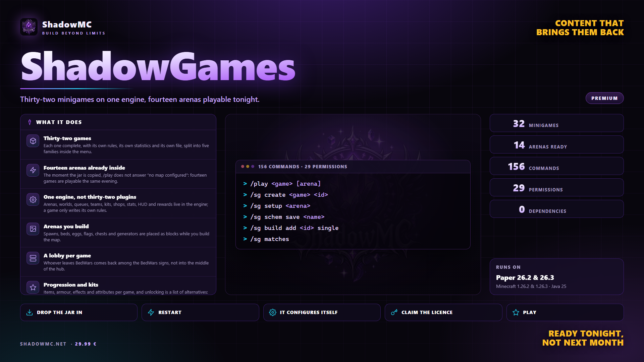Click the /sg matches command
Screen dimensions: 644x362
click(x=266, y=239)
